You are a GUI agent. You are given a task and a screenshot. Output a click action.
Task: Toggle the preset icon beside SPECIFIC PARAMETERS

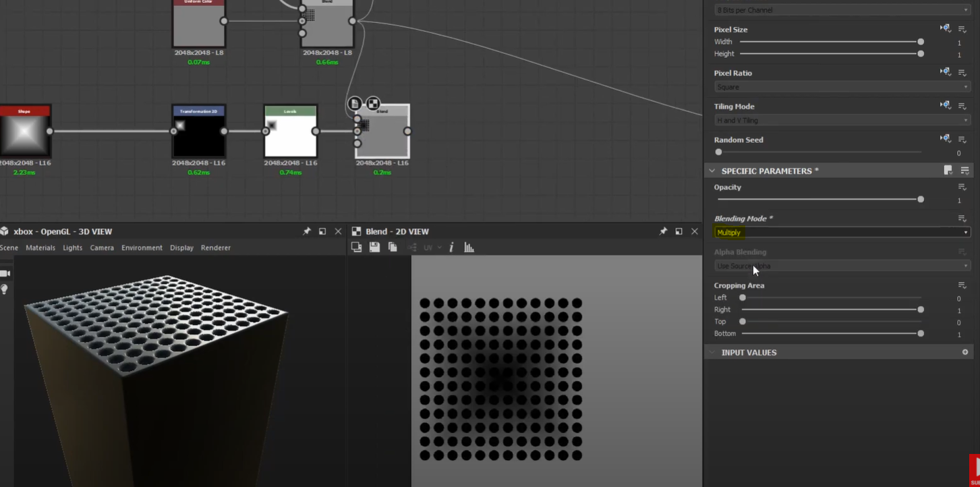[947, 170]
